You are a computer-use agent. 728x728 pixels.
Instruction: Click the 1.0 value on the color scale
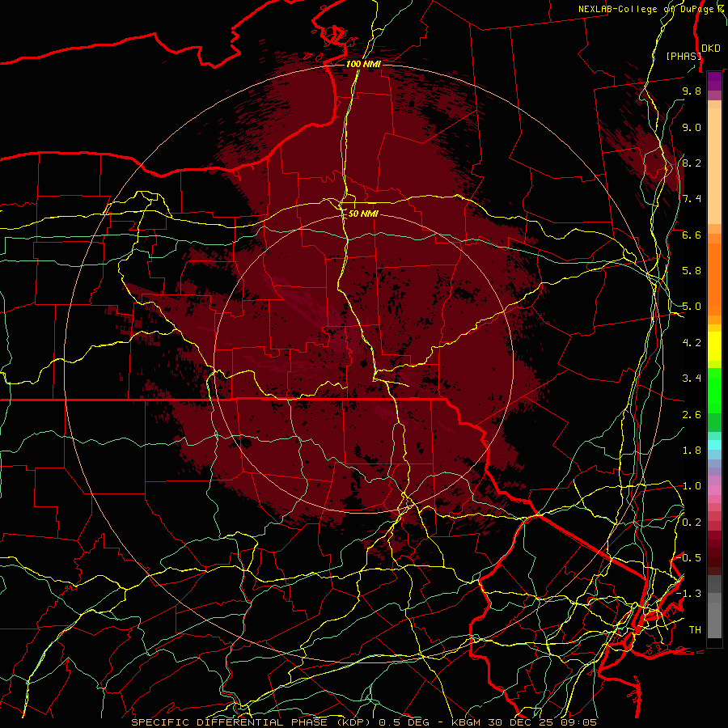point(692,486)
